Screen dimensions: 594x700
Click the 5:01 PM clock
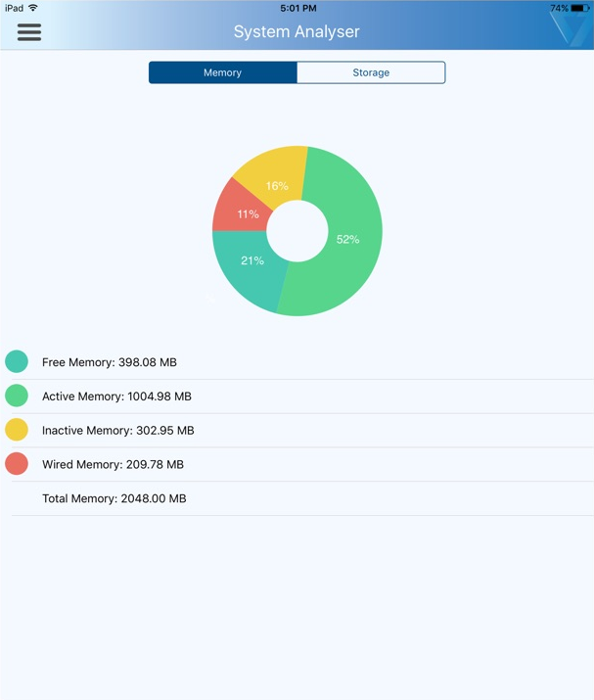coord(298,8)
